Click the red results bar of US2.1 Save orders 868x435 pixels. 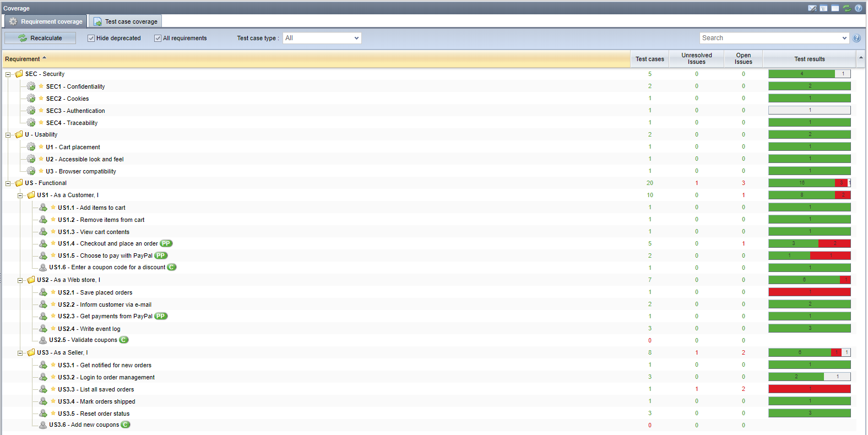point(810,292)
